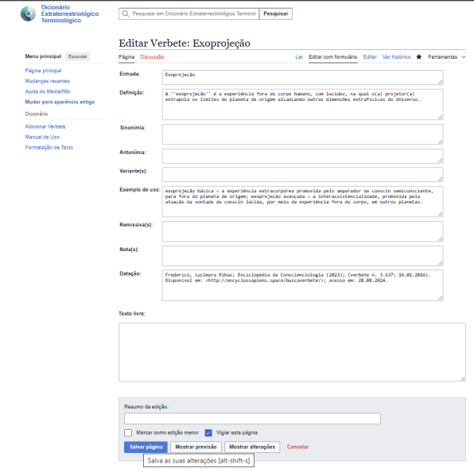
Task: Click the Pesquisar button
Action: pos(276,14)
